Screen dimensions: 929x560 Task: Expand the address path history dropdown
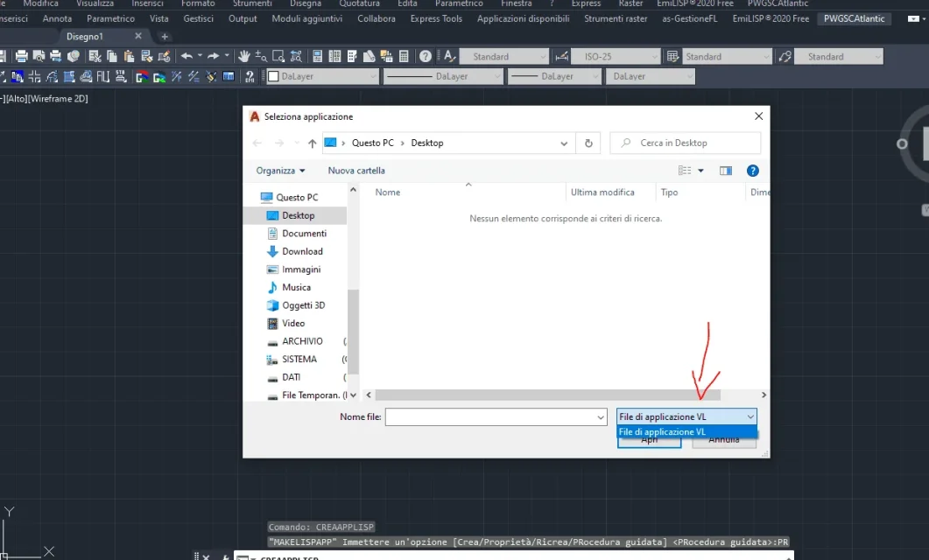point(564,143)
